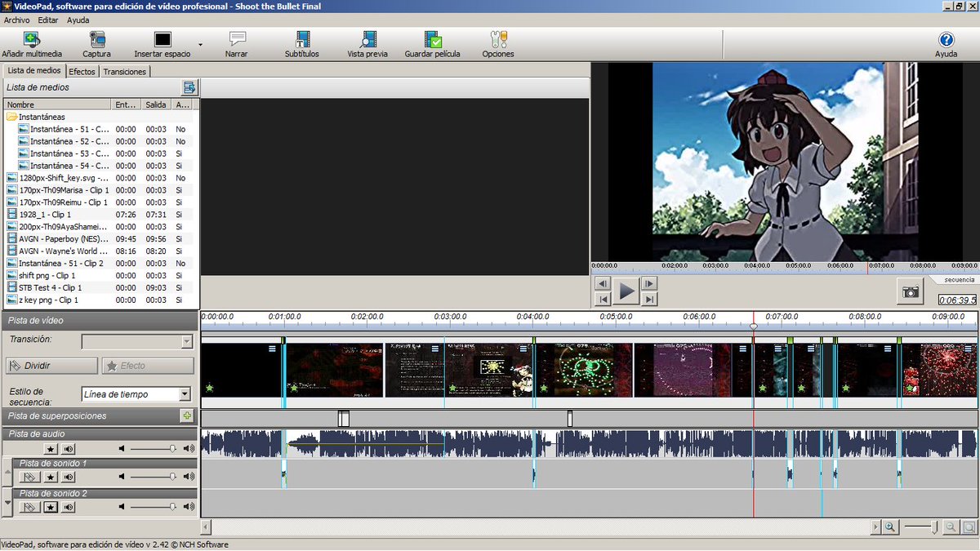Click the split icon on Pista de sonido 1
The image size is (980, 551).
29,477
